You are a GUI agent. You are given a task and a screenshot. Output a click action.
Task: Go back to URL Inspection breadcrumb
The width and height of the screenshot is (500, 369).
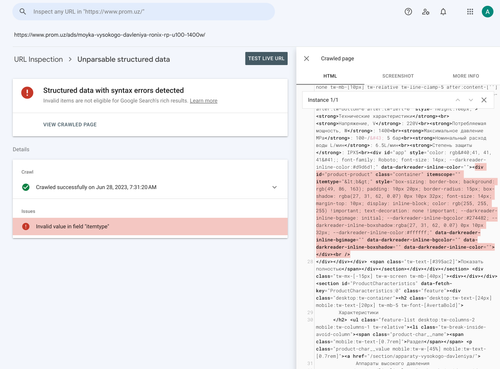tap(38, 59)
